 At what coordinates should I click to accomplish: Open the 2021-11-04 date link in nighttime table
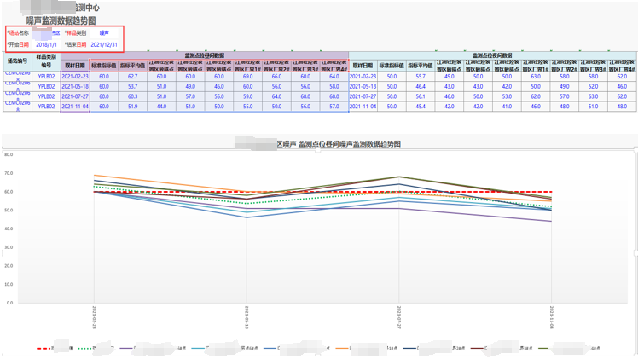363,107
